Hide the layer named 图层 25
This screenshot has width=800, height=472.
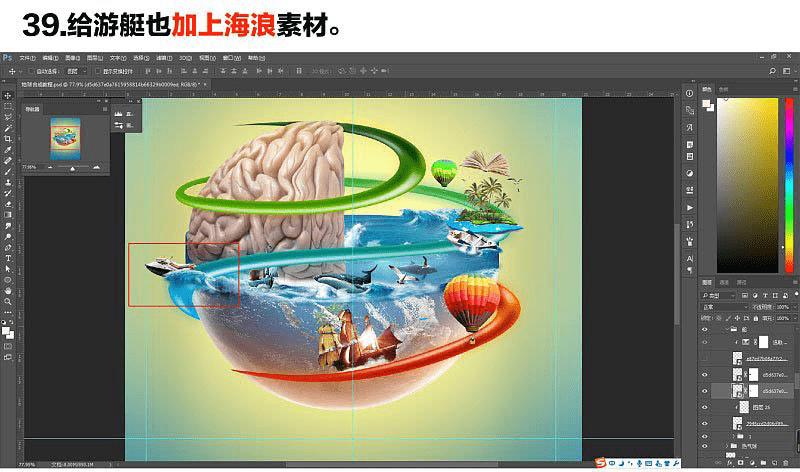point(705,407)
